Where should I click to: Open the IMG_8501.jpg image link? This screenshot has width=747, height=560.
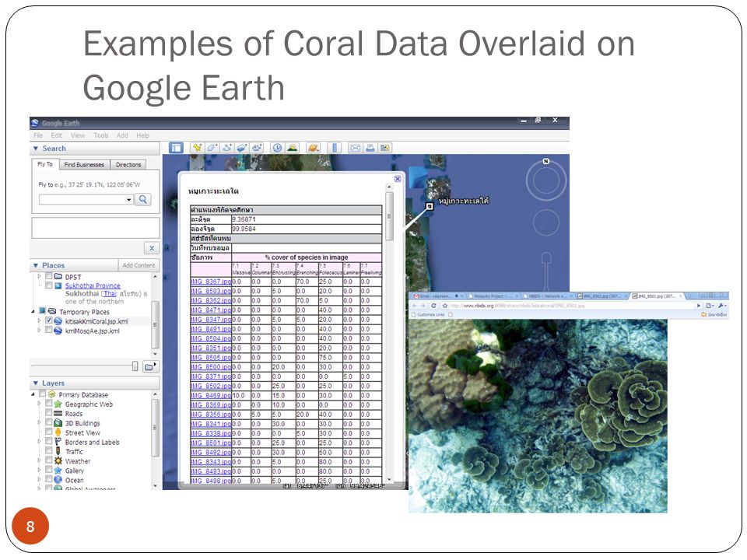211,443
